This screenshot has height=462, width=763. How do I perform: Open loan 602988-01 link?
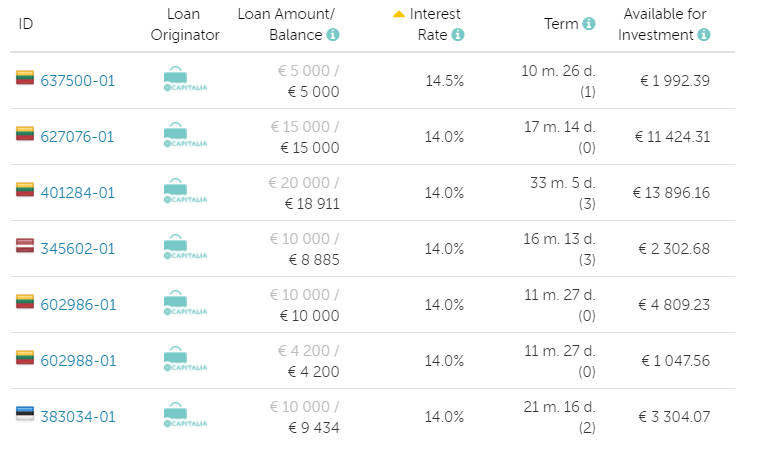[78, 360]
